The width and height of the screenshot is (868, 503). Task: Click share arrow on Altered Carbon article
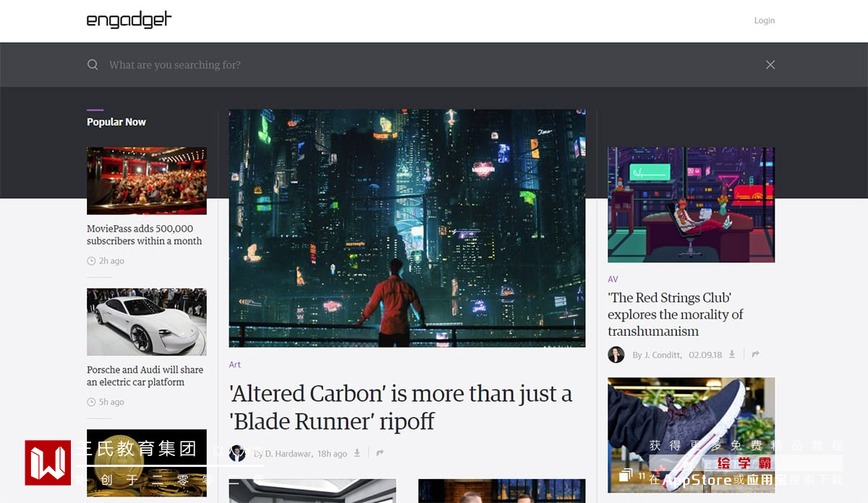380,454
